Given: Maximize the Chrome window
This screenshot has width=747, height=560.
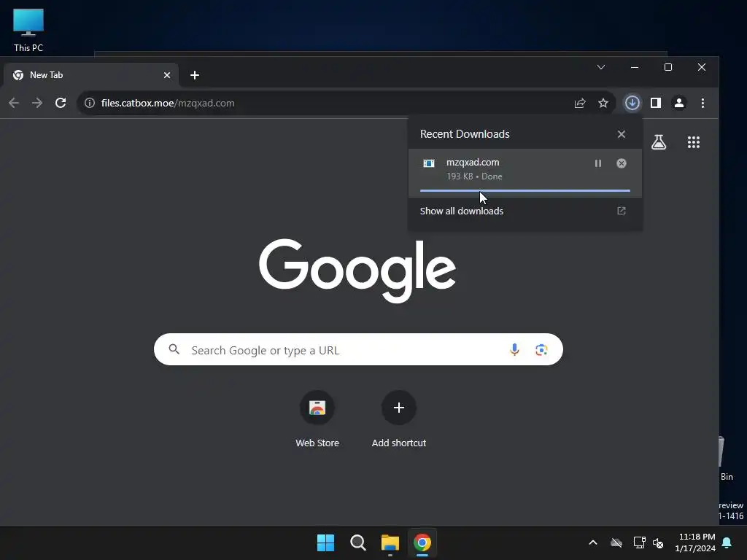Looking at the screenshot, I should 668,67.
